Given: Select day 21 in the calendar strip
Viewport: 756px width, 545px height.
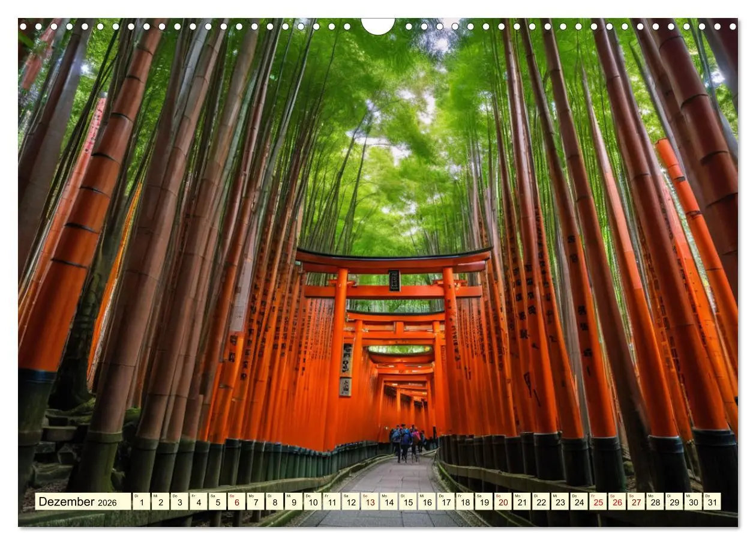Looking at the screenshot, I should (x=521, y=501).
